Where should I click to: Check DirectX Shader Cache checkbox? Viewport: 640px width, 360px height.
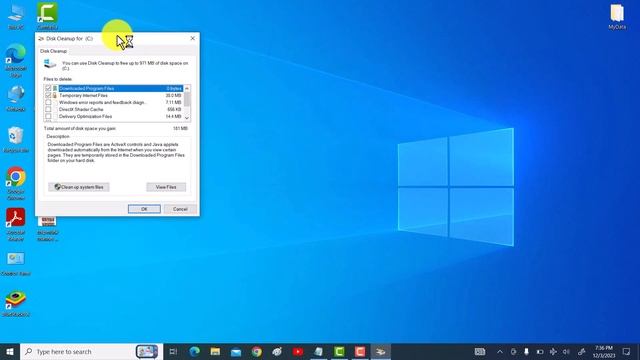coord(48,109)
